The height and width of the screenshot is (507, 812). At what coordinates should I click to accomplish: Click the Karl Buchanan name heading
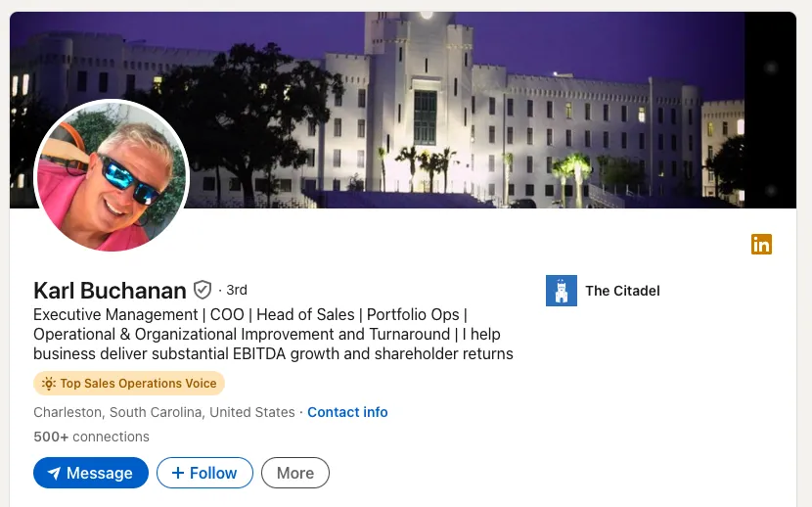110,291
